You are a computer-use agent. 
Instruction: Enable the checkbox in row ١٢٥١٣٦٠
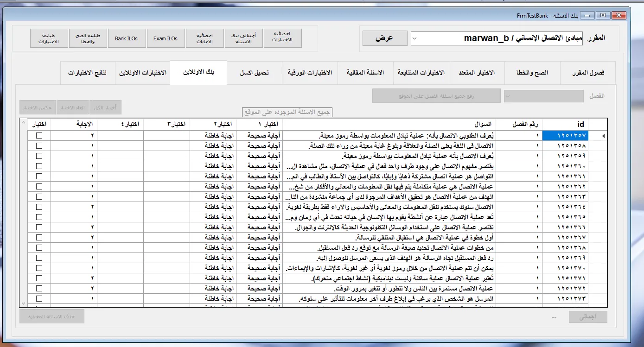(x=39, y=166)
